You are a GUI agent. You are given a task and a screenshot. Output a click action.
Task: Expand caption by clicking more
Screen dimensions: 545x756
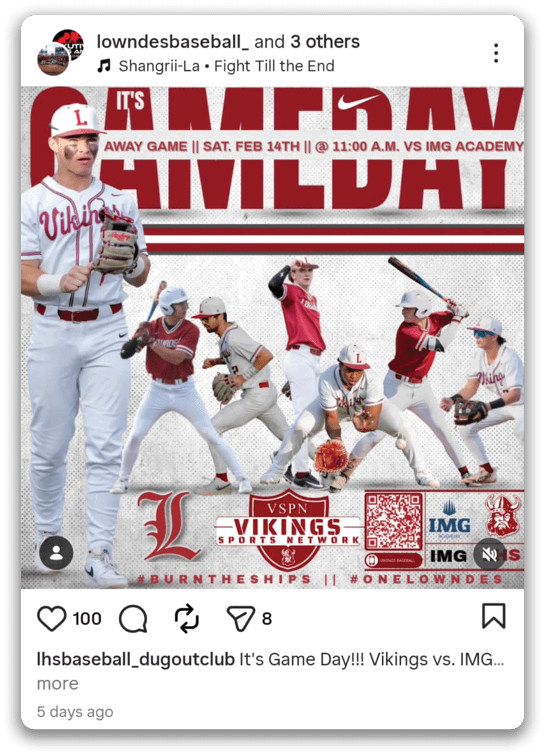pyautogui.click(x=57, y=683)
